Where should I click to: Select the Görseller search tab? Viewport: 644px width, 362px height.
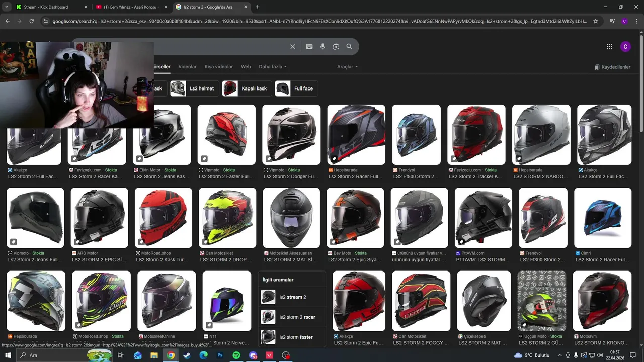click(x=162, y=67)
